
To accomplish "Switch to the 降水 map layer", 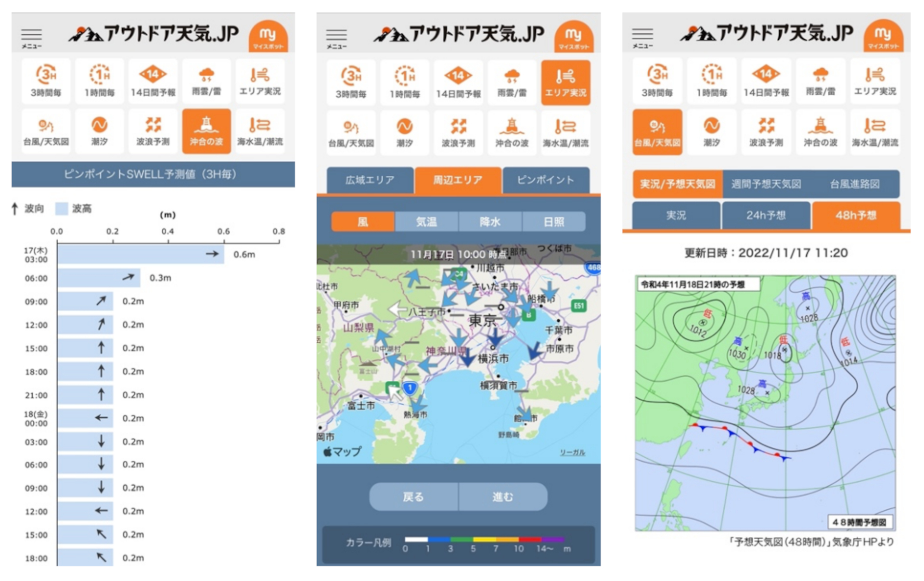I will click(490, 222).
